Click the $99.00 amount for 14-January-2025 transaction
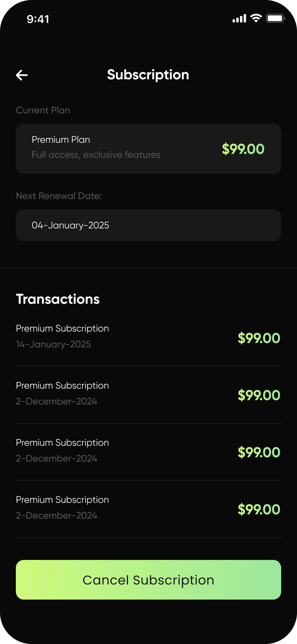Image resolution: width=297 pixels, height=644 pixels. [259, 338]
